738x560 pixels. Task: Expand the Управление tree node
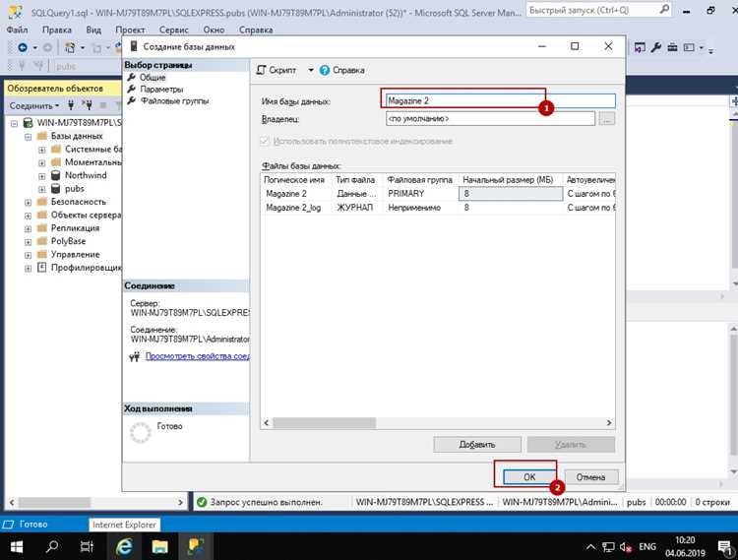[28, 255]
